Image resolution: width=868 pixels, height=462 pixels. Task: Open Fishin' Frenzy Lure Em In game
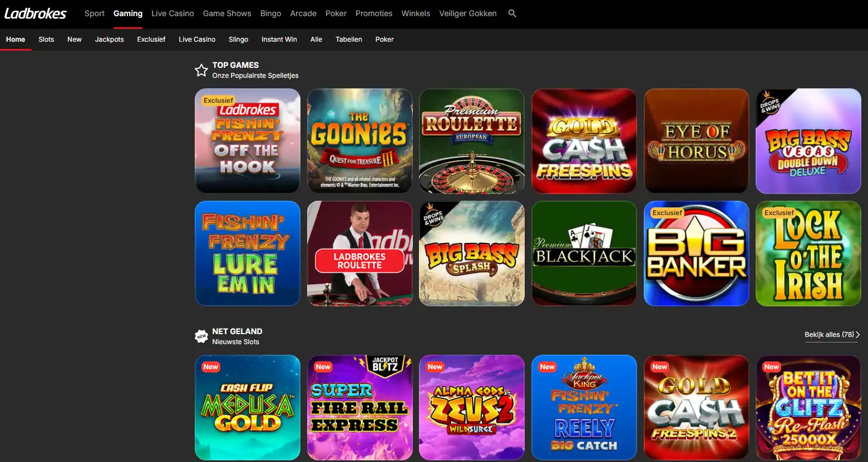pyautogui.click(x=248, y=254)
